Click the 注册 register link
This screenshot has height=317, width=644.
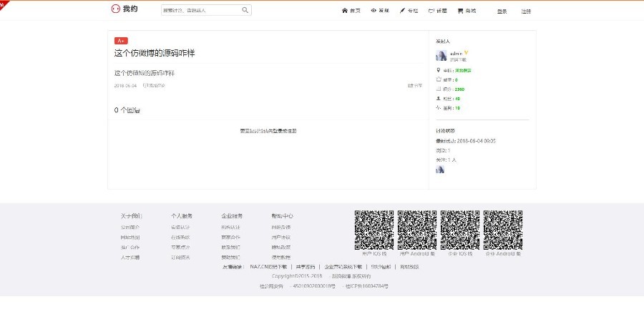coord(526,11)
